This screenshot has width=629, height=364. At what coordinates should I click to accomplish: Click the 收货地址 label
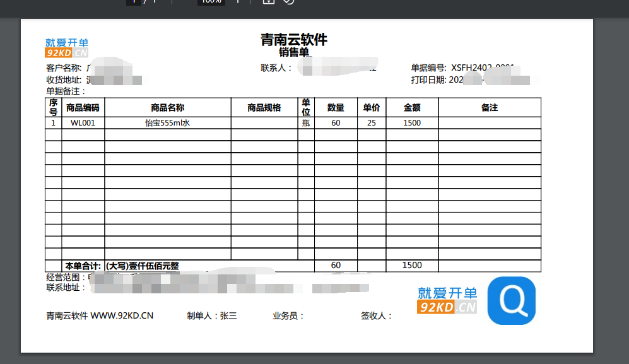click(x=63, y=80)
